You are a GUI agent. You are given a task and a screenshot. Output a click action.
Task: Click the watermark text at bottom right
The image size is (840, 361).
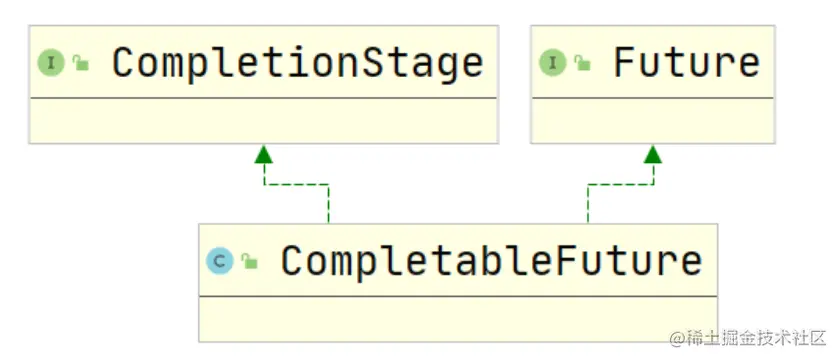[748, 339]
